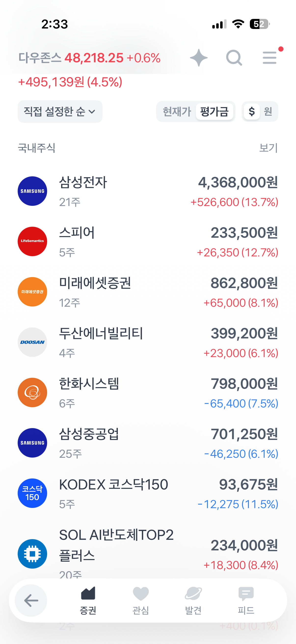
Task: Tap the 코스닥150 blue logo icon
Action: [x=32, y=493]
